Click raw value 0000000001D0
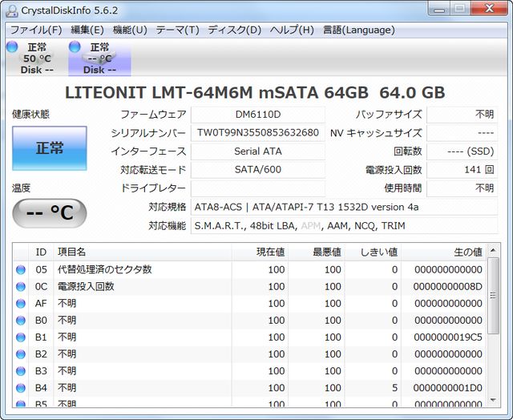This screenshot has height=420, width=513. [x=447, y=388]
